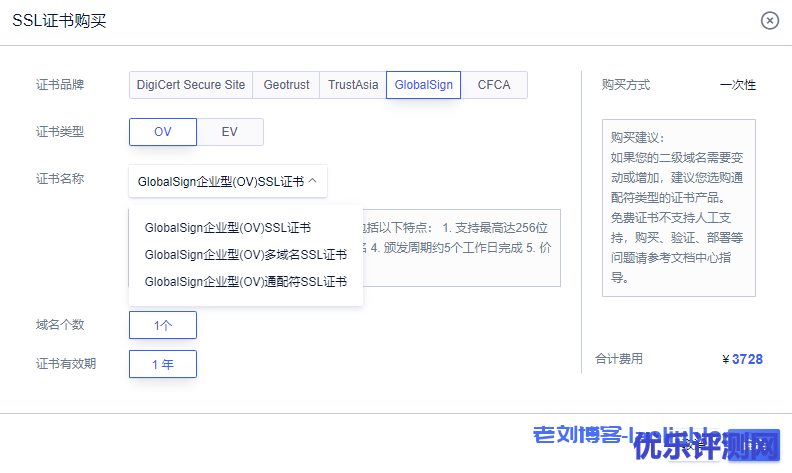Viewport: 792px width, 473px height.
Task: Click the 域名个数 label
Action: tap(60, 324)
